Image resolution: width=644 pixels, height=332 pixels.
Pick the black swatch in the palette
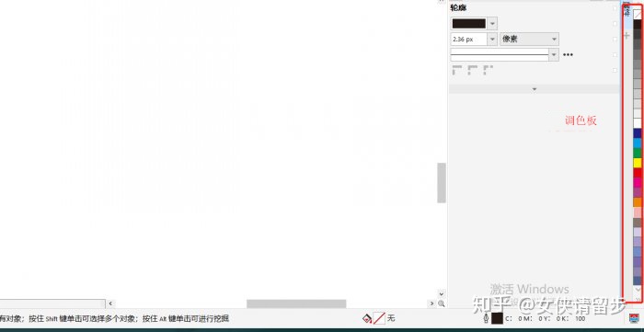pos(638,25)
